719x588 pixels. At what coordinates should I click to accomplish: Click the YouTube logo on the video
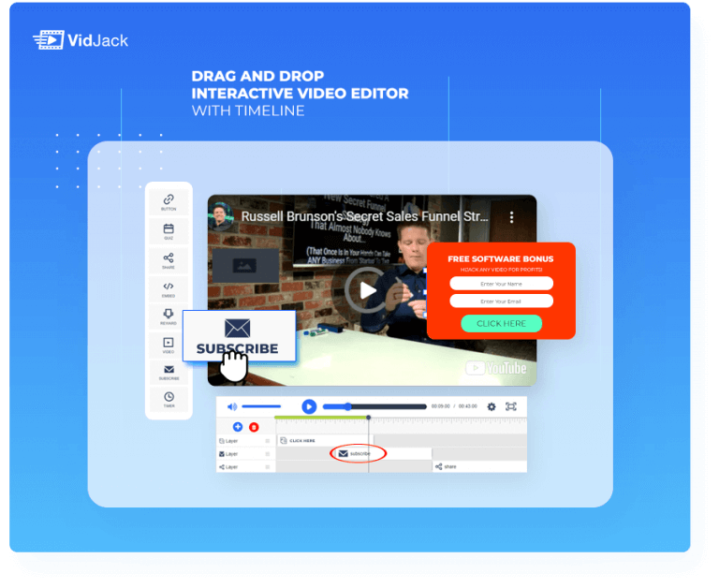496,368
